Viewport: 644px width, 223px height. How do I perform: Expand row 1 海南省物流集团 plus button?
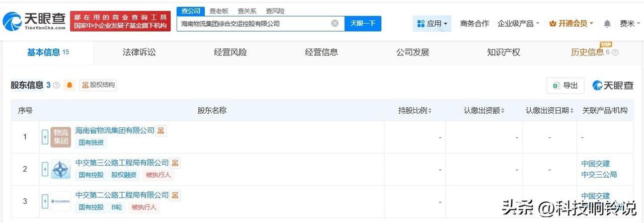click(45, 137)
